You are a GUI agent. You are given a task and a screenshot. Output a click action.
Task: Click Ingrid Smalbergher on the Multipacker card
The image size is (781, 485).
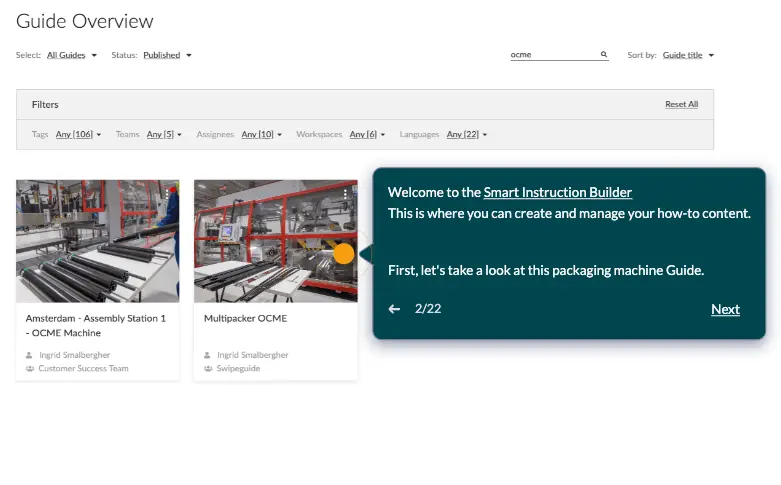click(x=253, y=355)
